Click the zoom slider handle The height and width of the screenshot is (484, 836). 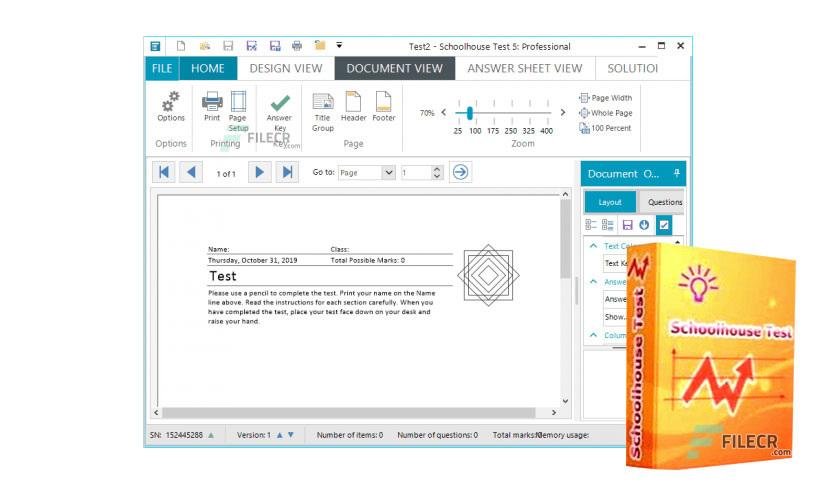pos(470,113)
